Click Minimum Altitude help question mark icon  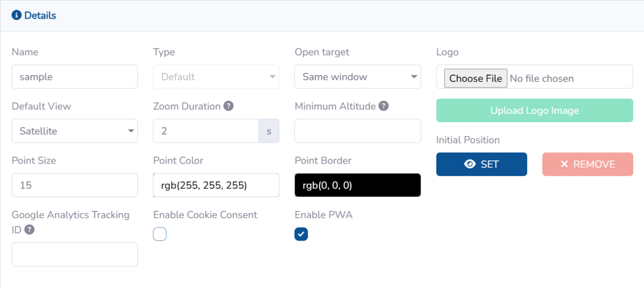click(383, 106)
